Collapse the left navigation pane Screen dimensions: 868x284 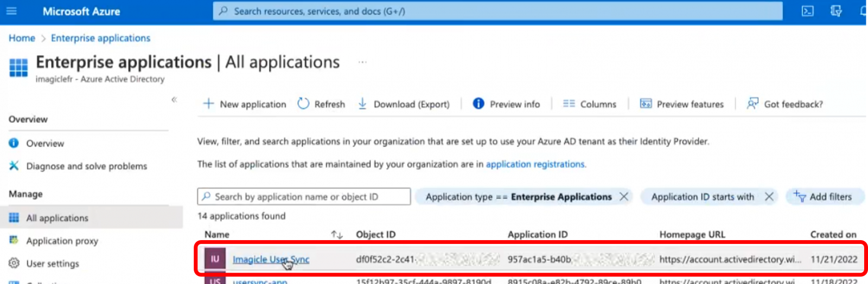[x=174, y=100]
